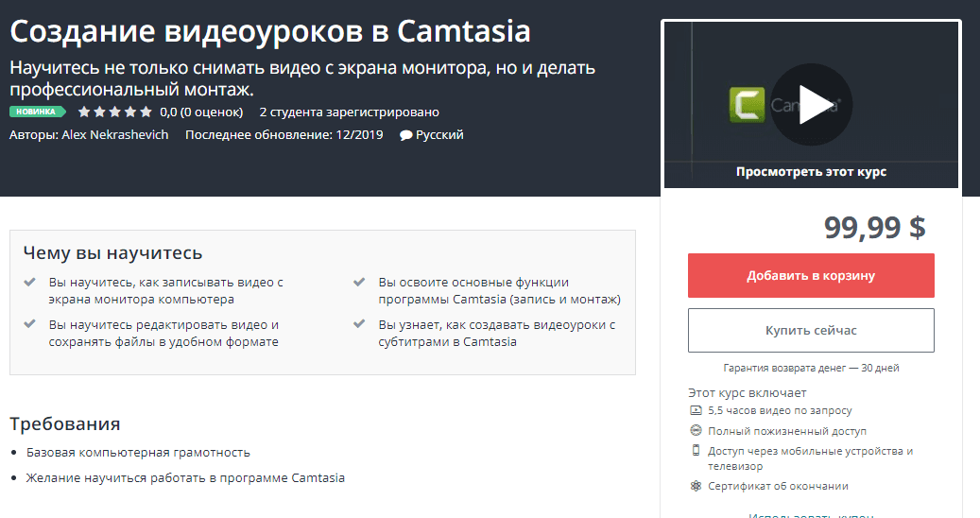Click the Camtasia logo in preview thumbnail
The width and height of the screenshot is (980, 518).
pyautogui.click(x=747, y=104)
